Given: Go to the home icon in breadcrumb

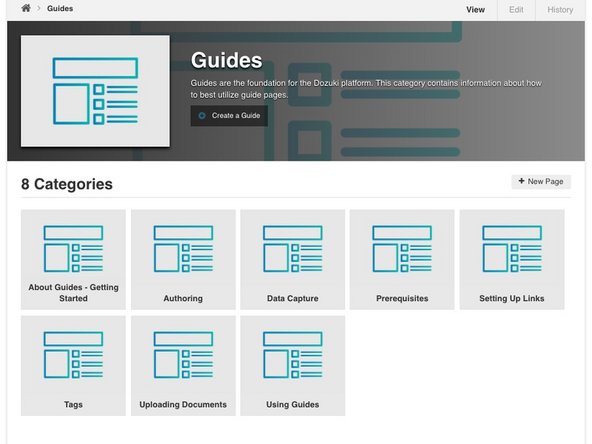Looking at the screenshot, I should tap(26, 8).
